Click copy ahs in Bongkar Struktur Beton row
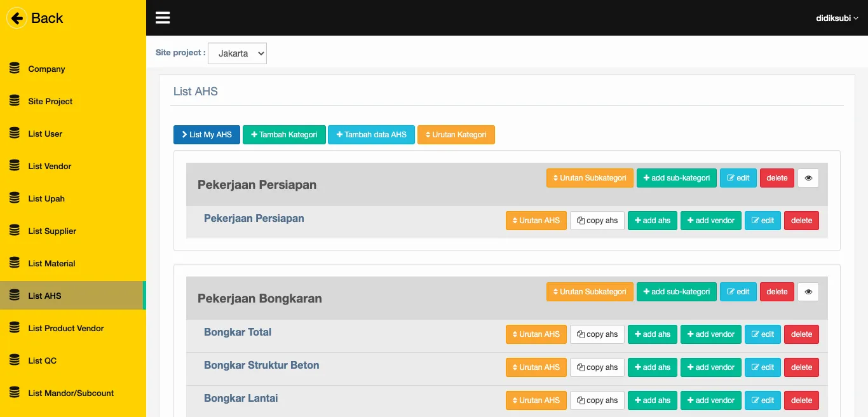This screenshot has width=868, height=417. [597, 367]
